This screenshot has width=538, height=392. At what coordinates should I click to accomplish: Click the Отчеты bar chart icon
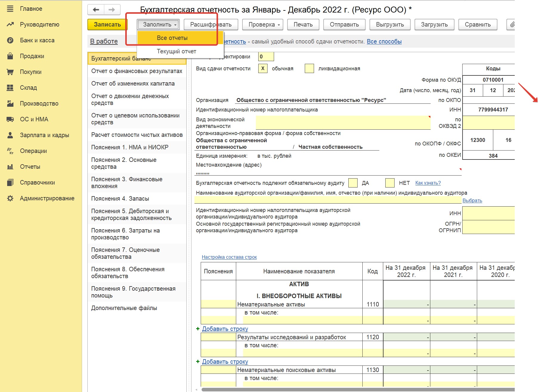click(x=10, y=167)
